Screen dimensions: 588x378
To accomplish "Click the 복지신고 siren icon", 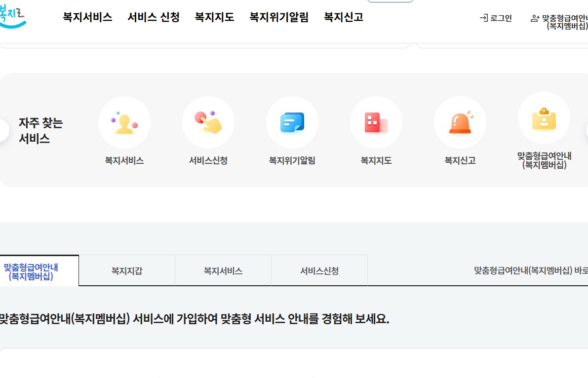I will pos(460,122).
